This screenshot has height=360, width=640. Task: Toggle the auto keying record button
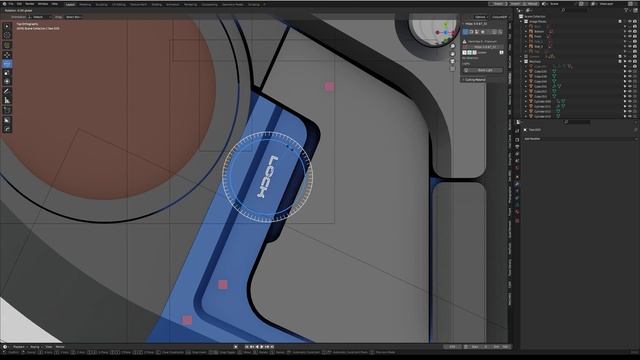coord(236,347)
